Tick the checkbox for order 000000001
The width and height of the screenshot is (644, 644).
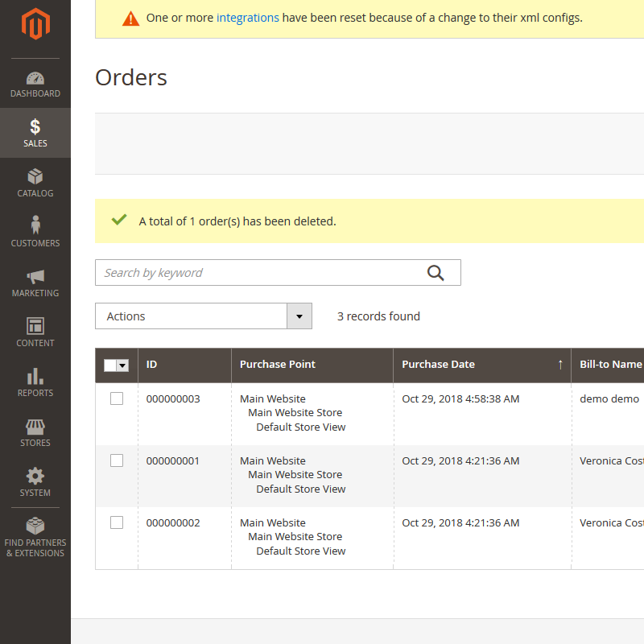click(117, 460)
